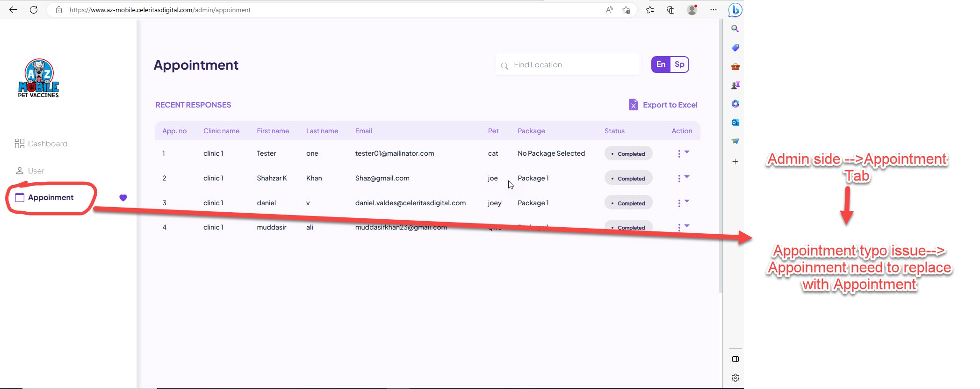The width and height of the screenshot is (980, 389).
Task: Click the browser refresh icon
Action: pos(34,10)
